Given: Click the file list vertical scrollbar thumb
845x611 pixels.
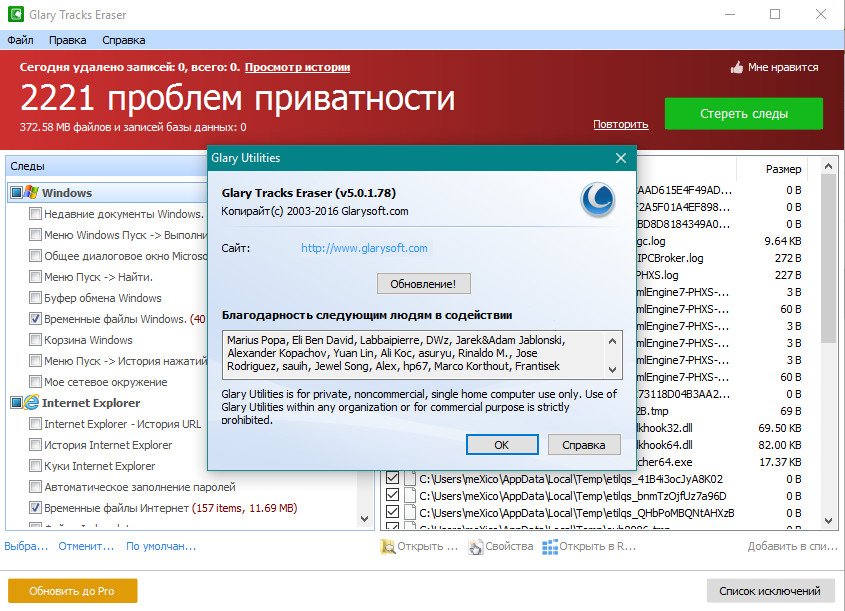Looking at the screenshot, I should pyautogui.click(x=828, y=259).
